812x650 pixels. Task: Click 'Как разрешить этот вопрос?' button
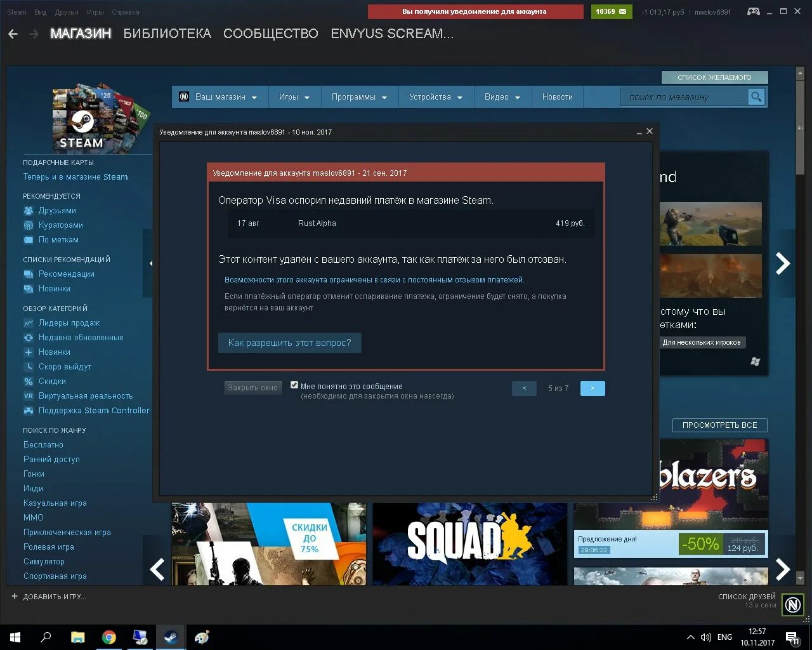pos(289,343)
